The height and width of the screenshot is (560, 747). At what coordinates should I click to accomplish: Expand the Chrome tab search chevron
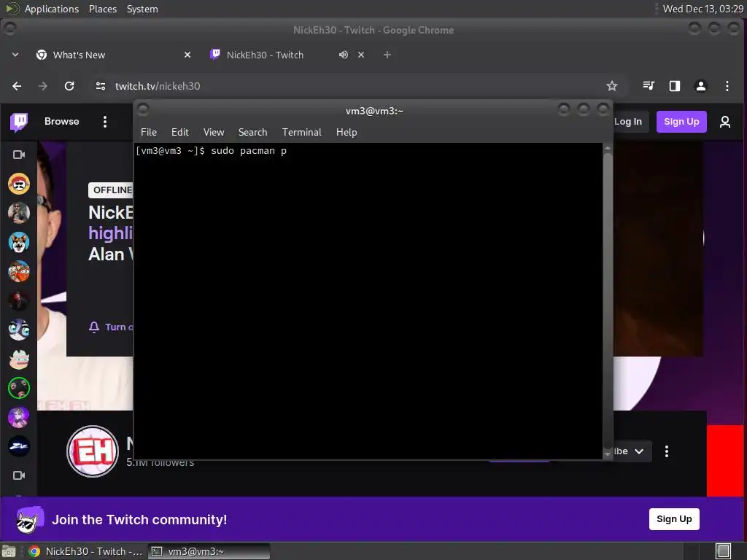click(15, 55)
